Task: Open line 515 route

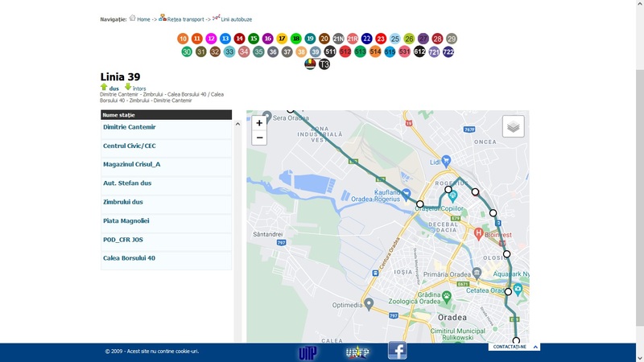Action: tap(390, 51)
